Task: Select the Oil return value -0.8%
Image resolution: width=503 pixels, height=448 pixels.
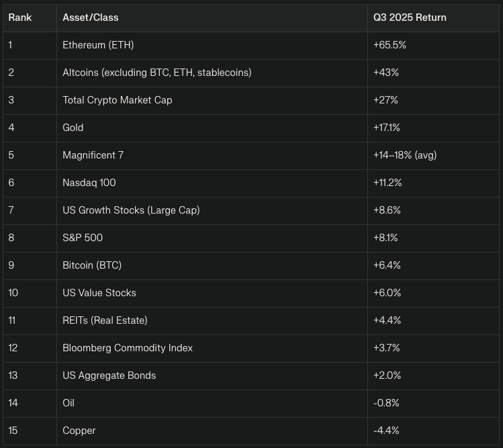Action: pyautogui.click(x=386, y=403)
